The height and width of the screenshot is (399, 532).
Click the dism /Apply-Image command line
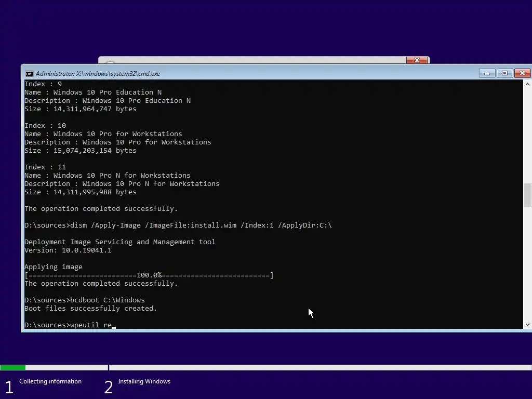pyautogui.click(x=178, y=225)
